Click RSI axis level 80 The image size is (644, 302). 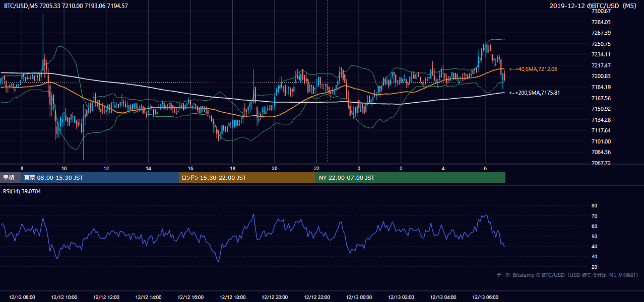594,206
